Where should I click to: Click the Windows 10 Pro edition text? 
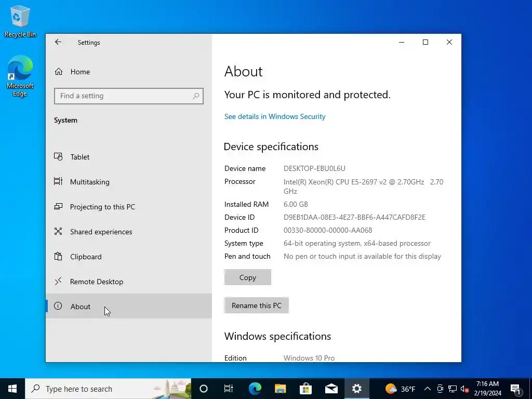coord(309,358)
